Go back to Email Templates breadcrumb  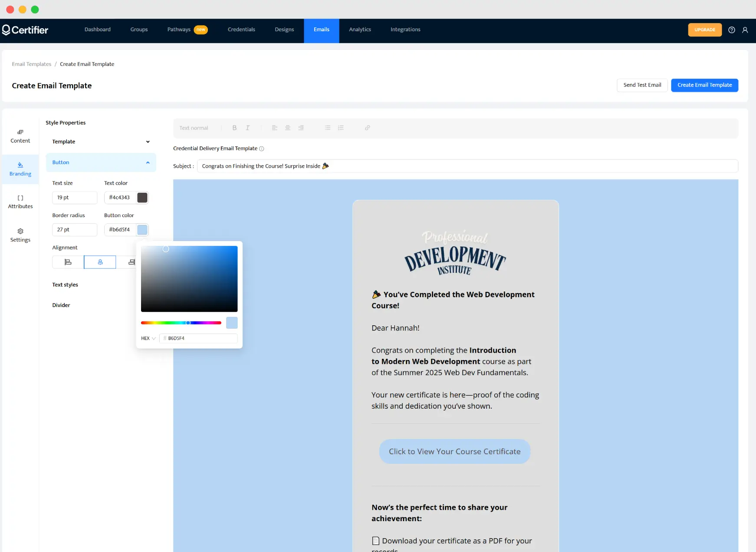coord(32,64)
